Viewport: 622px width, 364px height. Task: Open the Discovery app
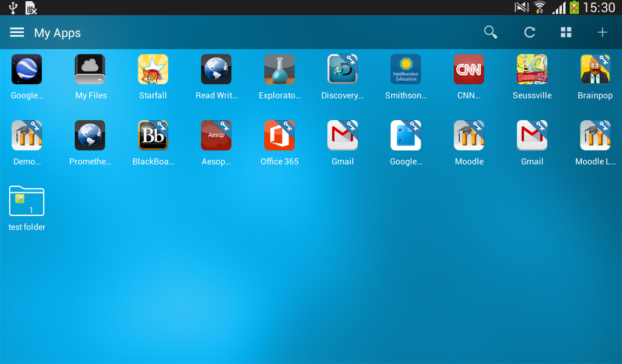click(x=343, y=69)
